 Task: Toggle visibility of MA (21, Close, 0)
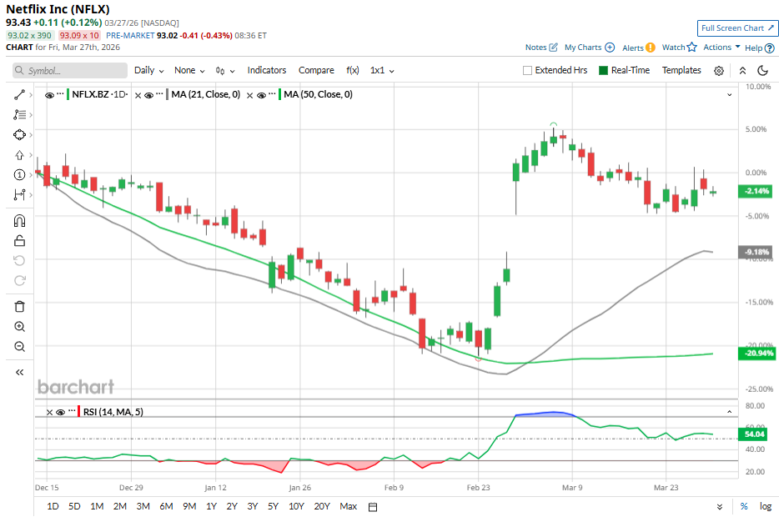pos(148,95)
